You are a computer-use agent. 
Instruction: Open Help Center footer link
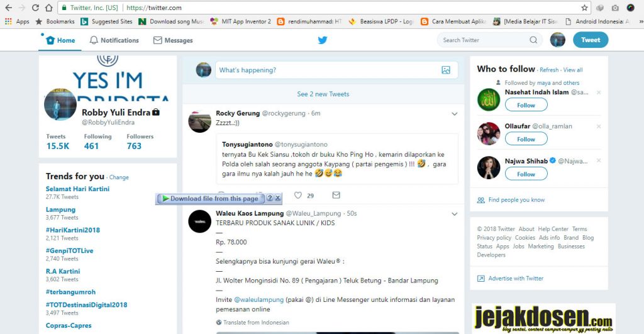coord(553,229)
